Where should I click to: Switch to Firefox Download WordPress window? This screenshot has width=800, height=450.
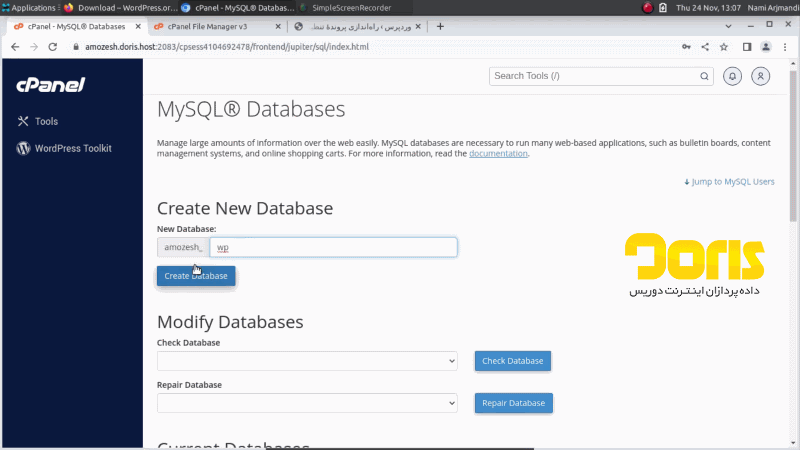pos(120,8)
